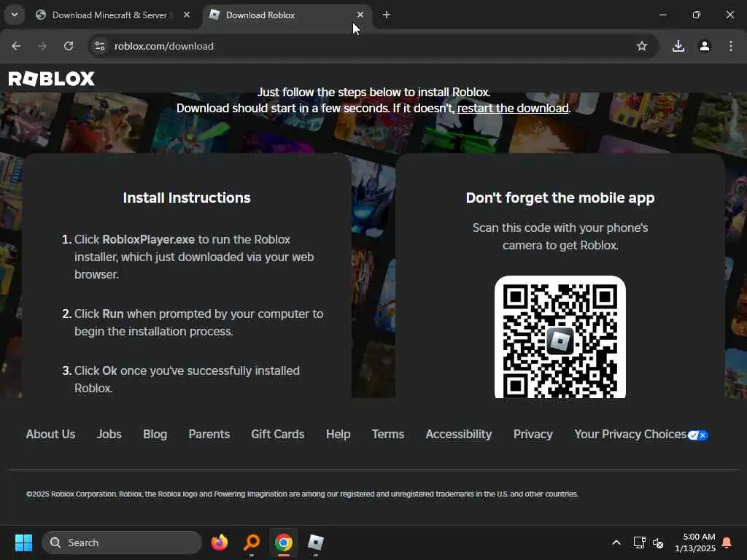The height and width of the screenshot is (560, 747).
Task: Open the Accessibility footer link
Action: [459, 435]
